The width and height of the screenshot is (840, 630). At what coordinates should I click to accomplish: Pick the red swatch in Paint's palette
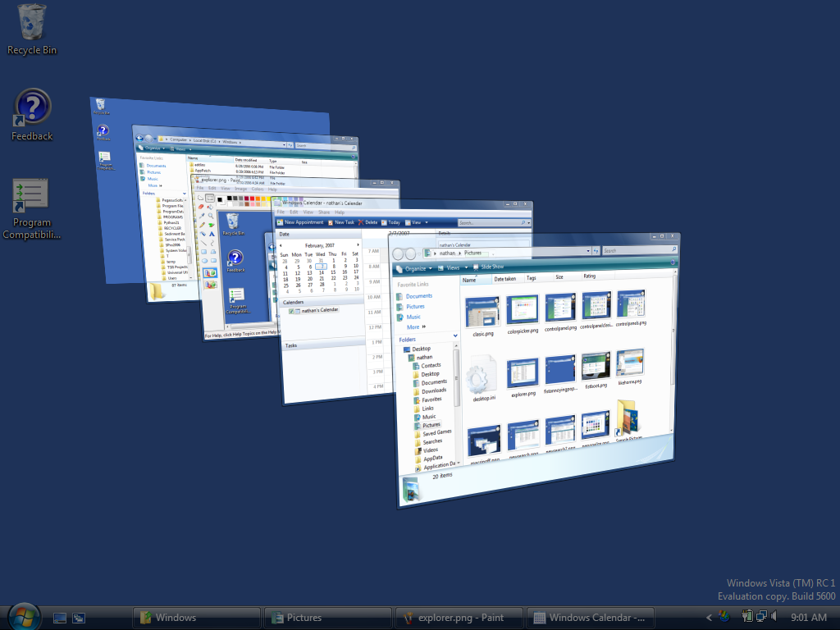(253, 199)
